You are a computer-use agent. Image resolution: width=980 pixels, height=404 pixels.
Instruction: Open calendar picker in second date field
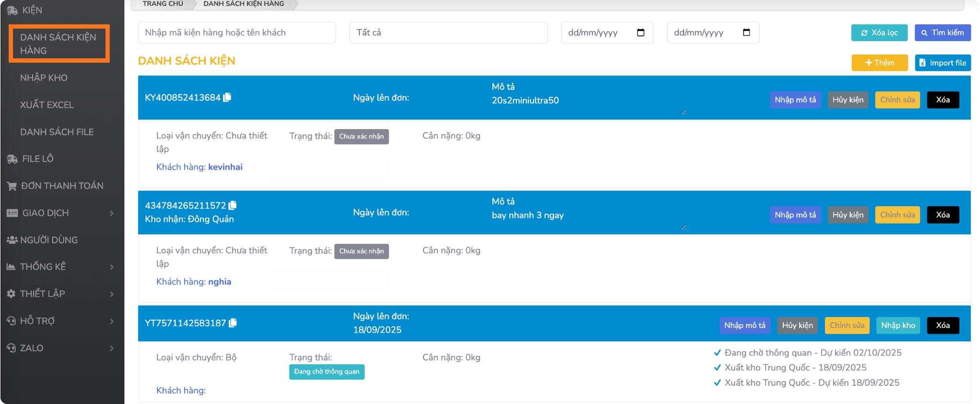coord(746,33)
